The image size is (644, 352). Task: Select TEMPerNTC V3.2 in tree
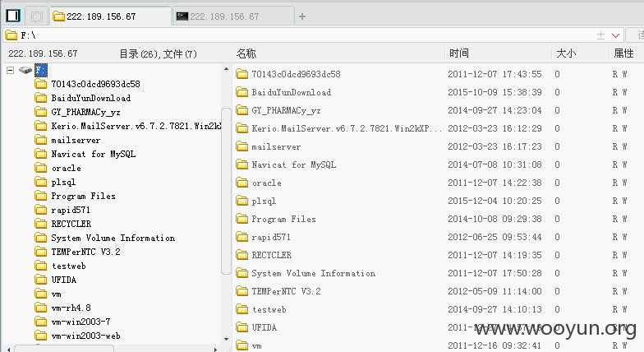[x=85, y=252]
